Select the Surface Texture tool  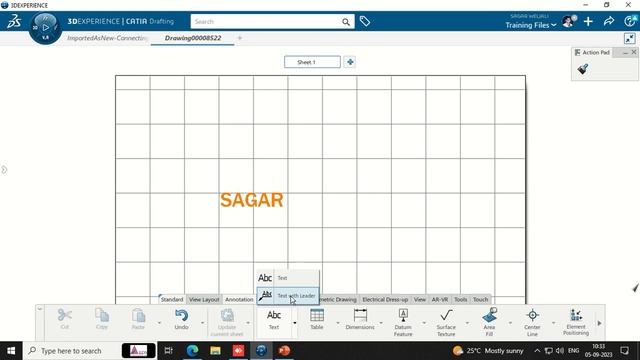pos(446,322)
